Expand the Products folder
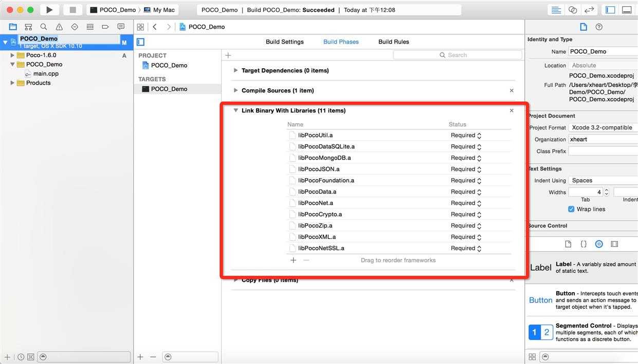The image size is (638, 364). [12, 83]
